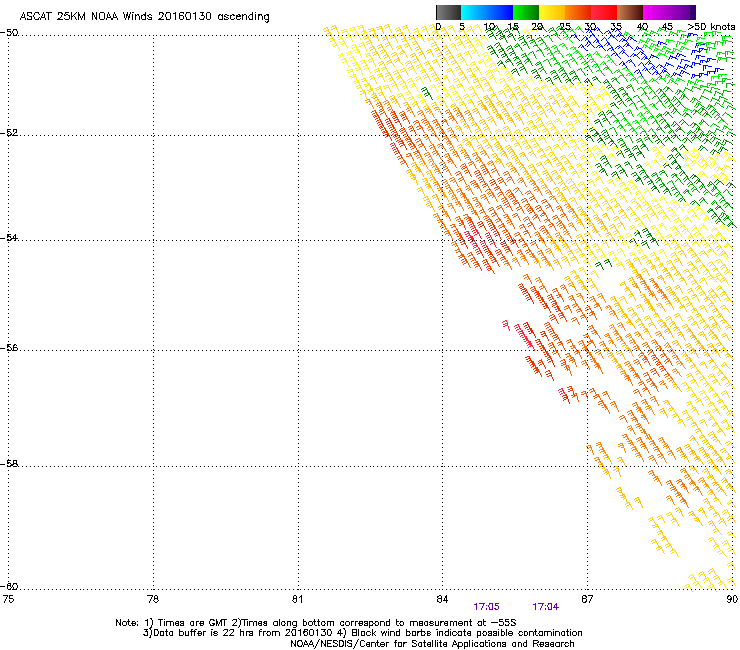Click the -56 latitude axis label
740x650 pixels.
(9, 348)
